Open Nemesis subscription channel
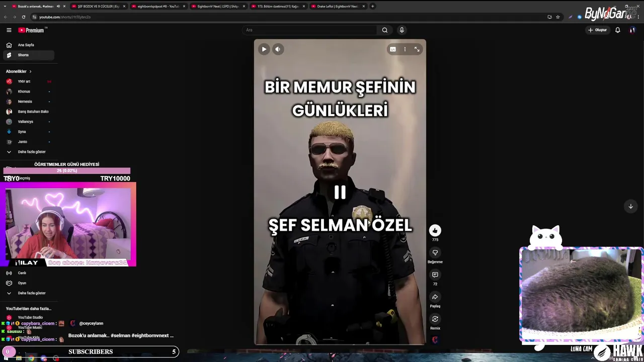Screen dimensions: 644x362 click(28, 102)
